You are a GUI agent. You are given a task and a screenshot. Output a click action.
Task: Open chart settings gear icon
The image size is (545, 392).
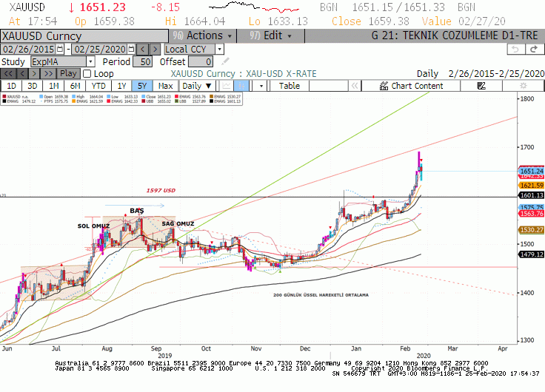coord(523,86)
